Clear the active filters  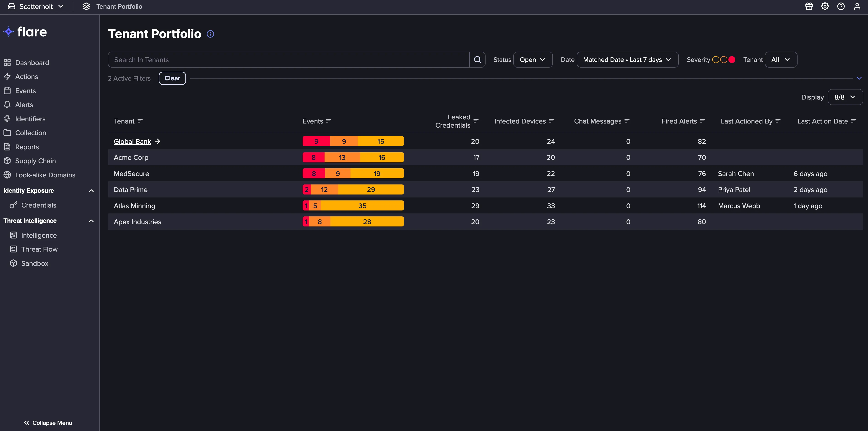(x=172, y=78)
